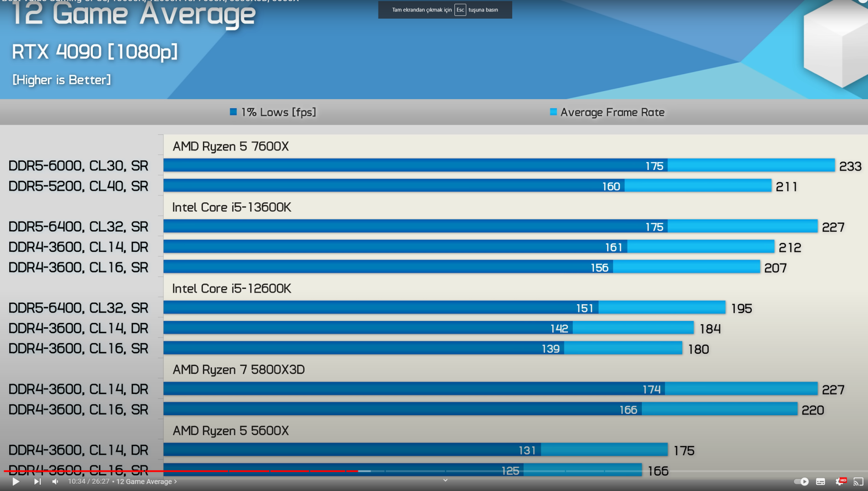Seek to the red playhead end on progress bar

pos(358,471)
